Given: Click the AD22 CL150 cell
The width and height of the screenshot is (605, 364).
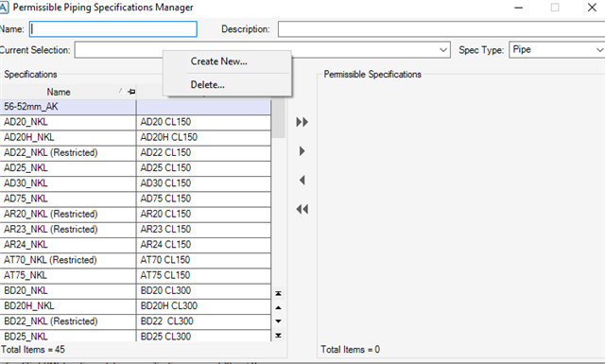Looking at the screenshot, I should [204, 152].
